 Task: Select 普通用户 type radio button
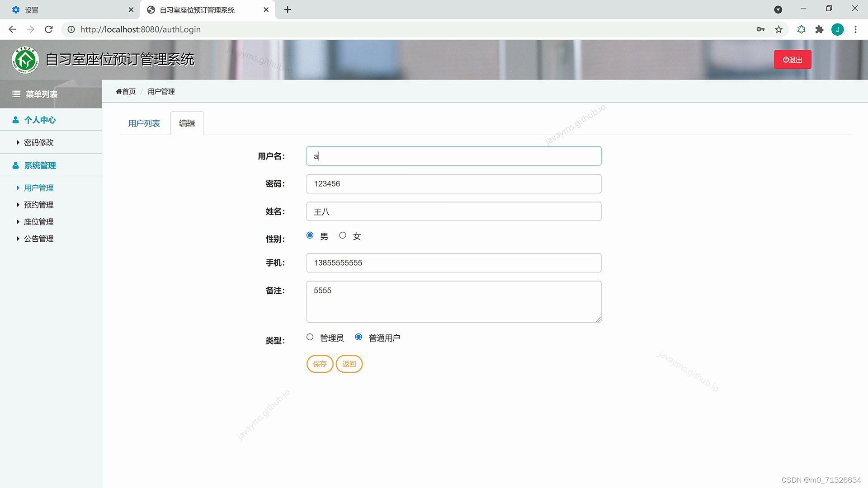359,337
